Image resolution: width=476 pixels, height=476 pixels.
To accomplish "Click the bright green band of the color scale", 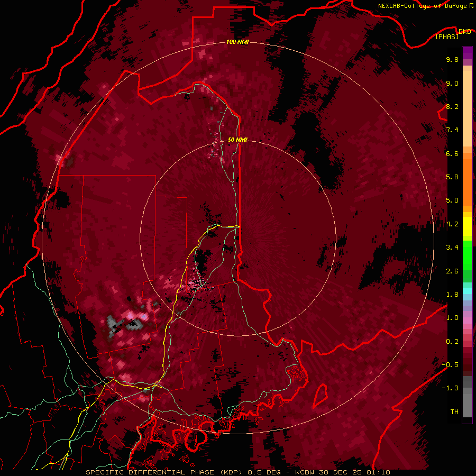I will pyautogui.click(x=467, y=256).
